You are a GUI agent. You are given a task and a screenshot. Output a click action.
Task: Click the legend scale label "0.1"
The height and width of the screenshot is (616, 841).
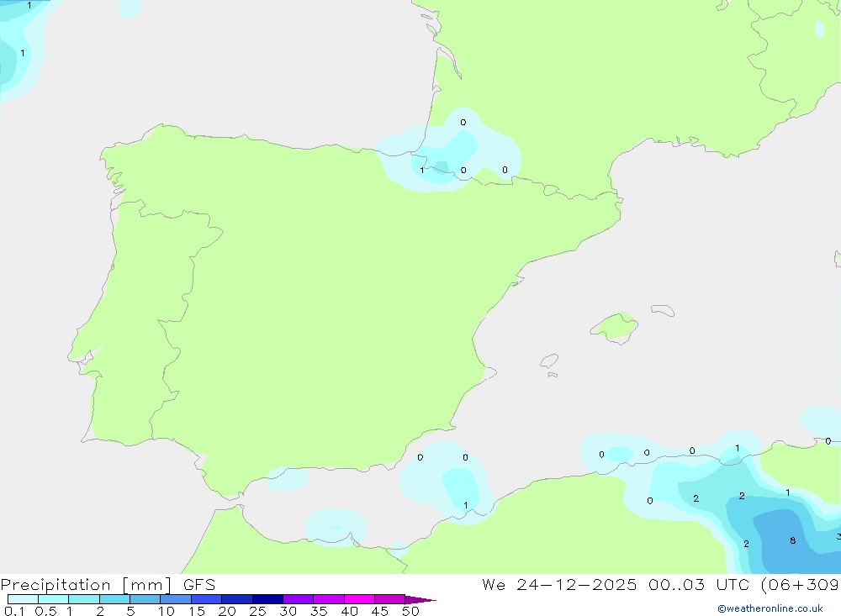tap(14, 611)
